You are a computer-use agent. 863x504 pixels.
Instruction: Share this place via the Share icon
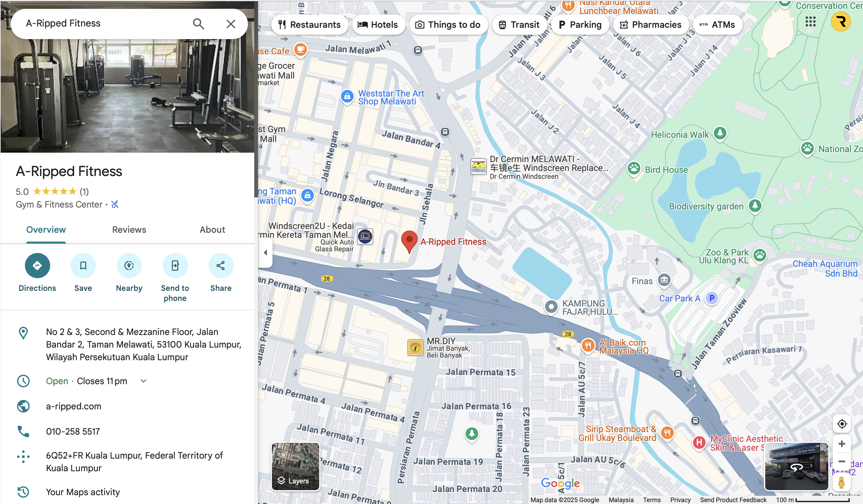(x=221, y=265)
